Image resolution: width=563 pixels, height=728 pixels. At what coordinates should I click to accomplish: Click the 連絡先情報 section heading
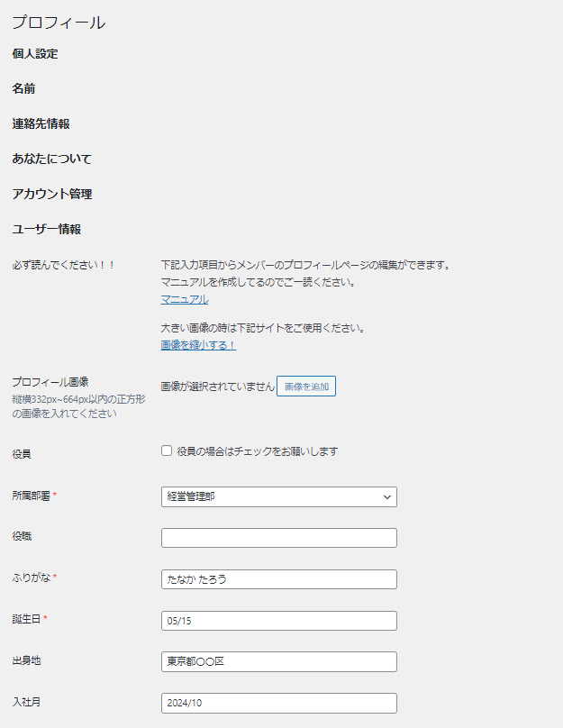(x=41, y=124)
